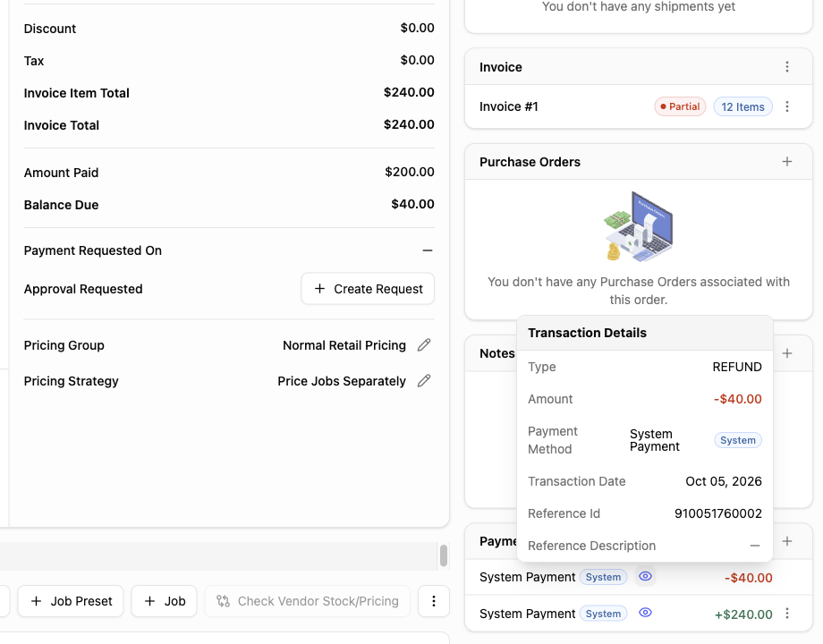Click the purchase orders laptop illustration
This screenshot has width=823, height=644.
tap(638, 226)
